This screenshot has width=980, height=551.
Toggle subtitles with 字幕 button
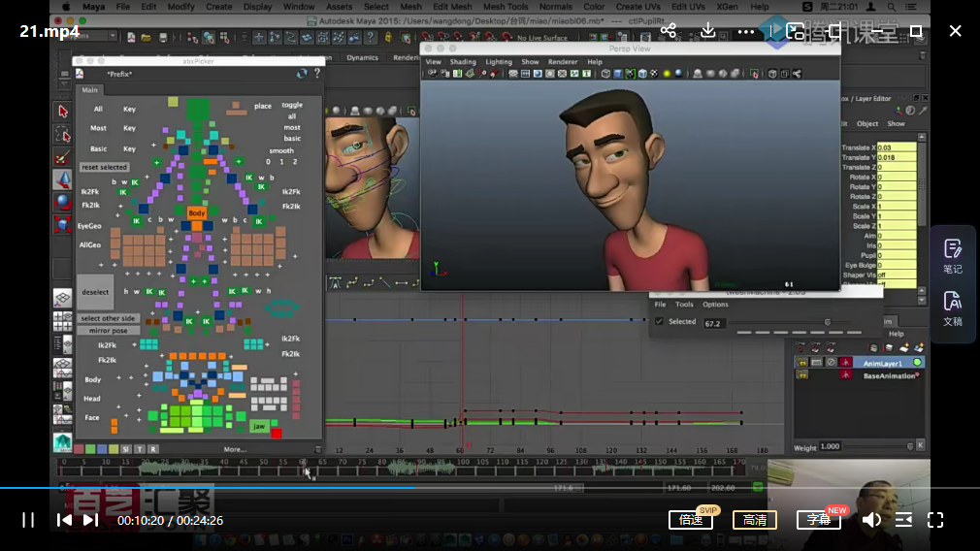coord(818,520)
